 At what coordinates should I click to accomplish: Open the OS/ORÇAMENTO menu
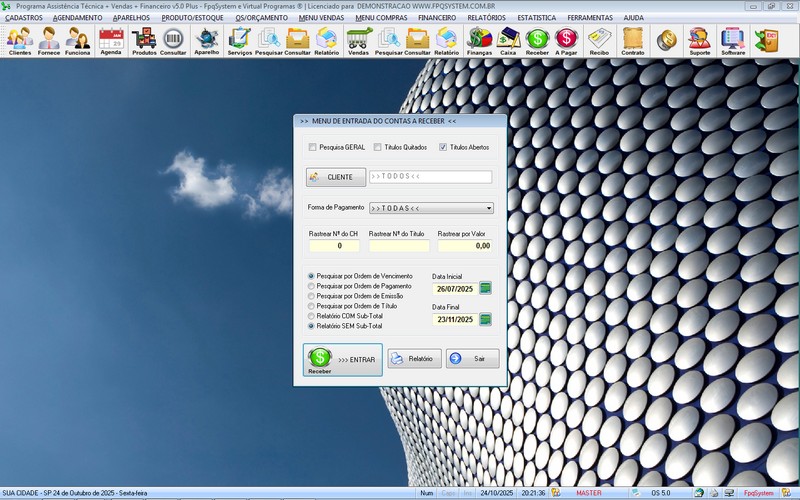(x=261, y=17)
